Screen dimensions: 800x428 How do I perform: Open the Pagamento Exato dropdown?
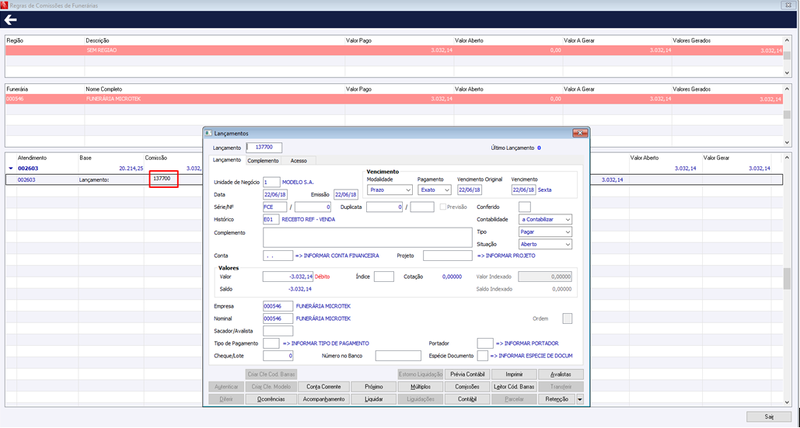point(434,190)
